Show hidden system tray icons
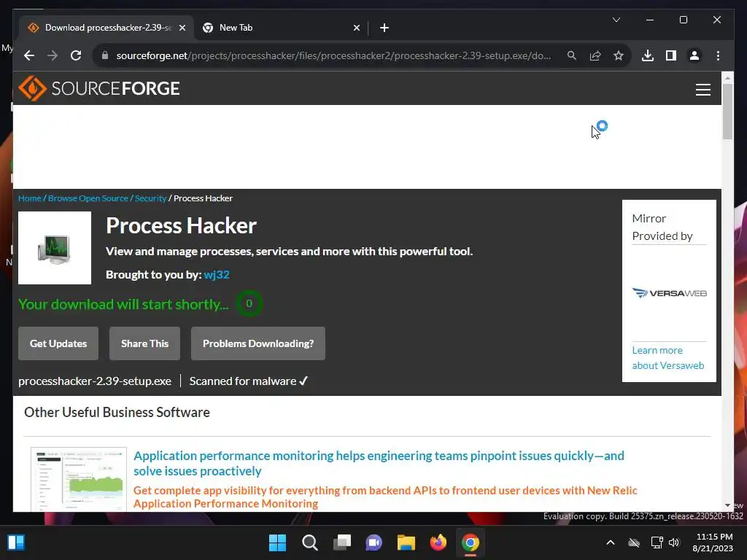Viewport: 747px width, 560px height. pos(611,542)
